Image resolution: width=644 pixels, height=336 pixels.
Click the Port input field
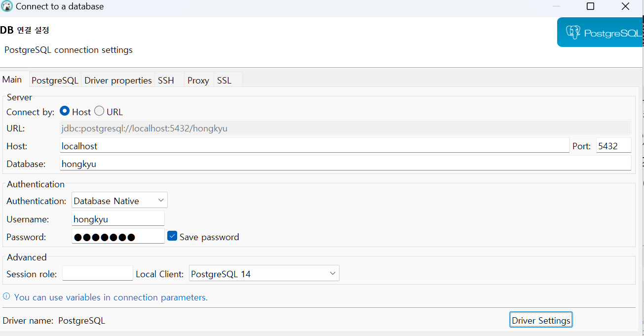[x=613, y=146]
